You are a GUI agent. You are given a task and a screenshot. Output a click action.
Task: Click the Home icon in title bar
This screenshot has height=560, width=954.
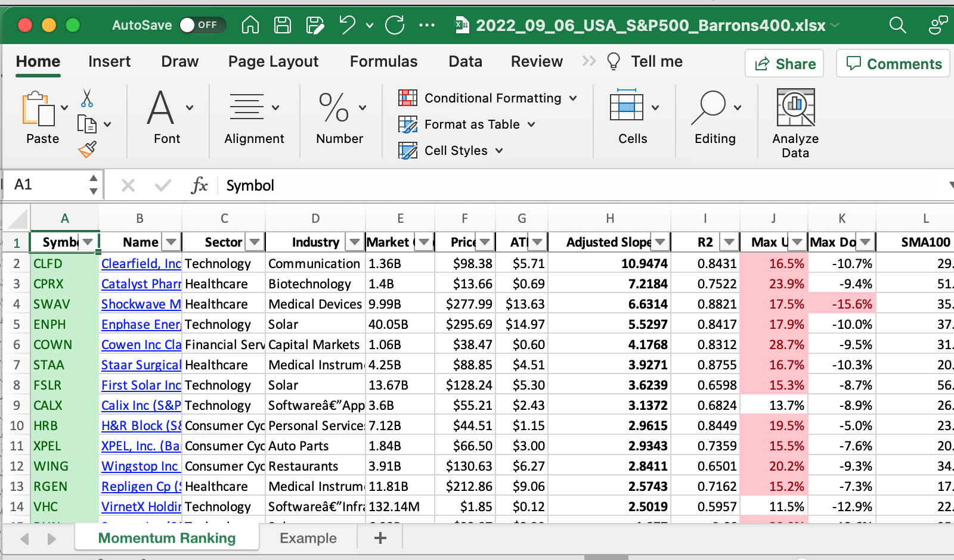pos(250,25)
